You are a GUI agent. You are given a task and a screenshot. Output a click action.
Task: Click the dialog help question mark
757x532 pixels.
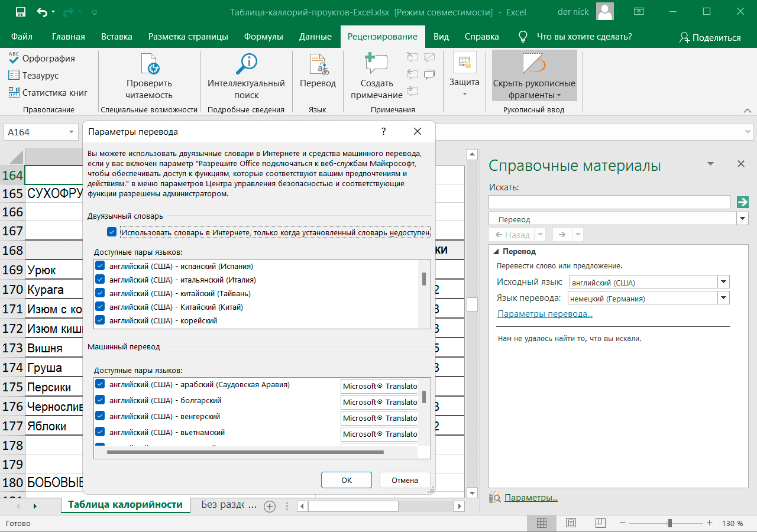[383, 131]
